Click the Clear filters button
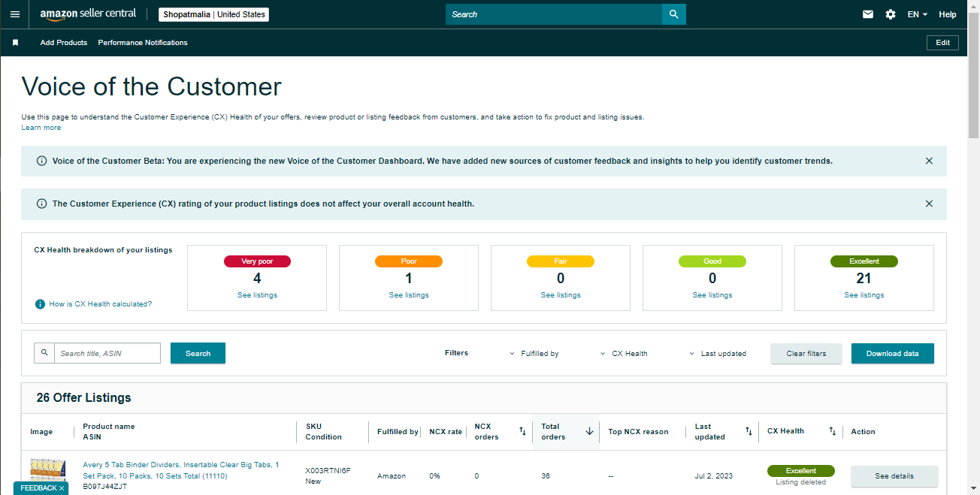The image size is (980, 495). [x=806, y=353]
